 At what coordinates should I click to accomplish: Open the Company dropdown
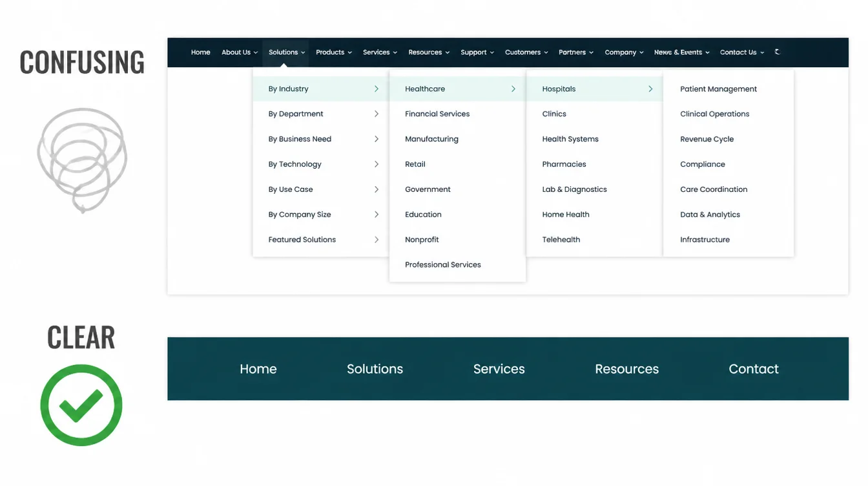624,52
